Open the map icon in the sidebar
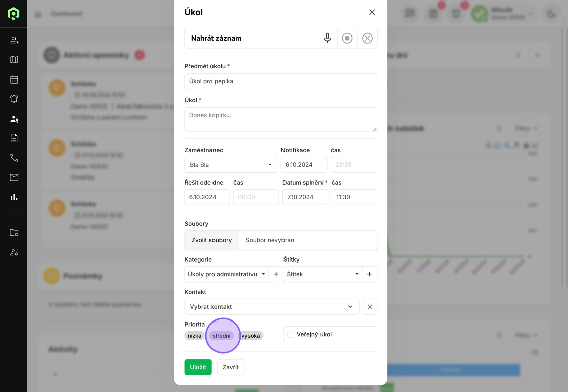568x392 pixels. pyautogui.click(x=14, y=60)
